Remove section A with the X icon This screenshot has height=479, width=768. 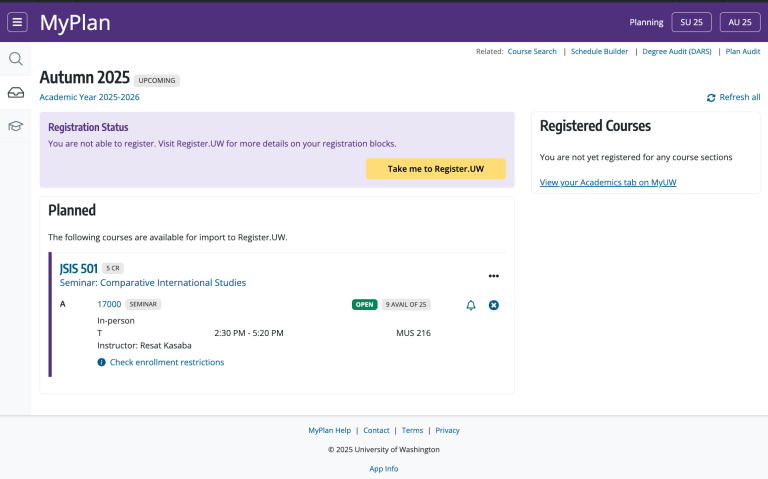pos(494,305)
